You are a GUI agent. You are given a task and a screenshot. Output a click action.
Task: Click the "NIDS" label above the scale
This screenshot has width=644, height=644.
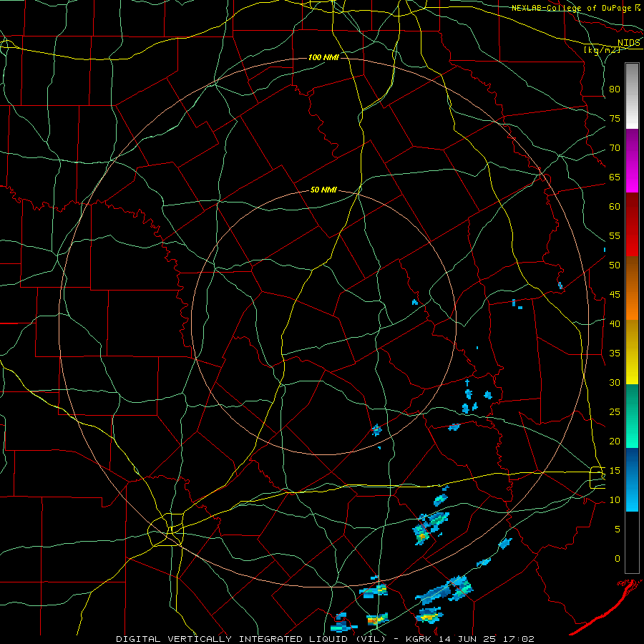[x=629, y=43]
